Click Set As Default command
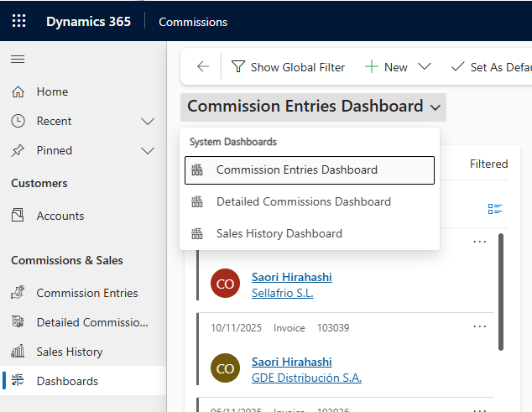Screen dimensions: 532x412 [491, 67]
